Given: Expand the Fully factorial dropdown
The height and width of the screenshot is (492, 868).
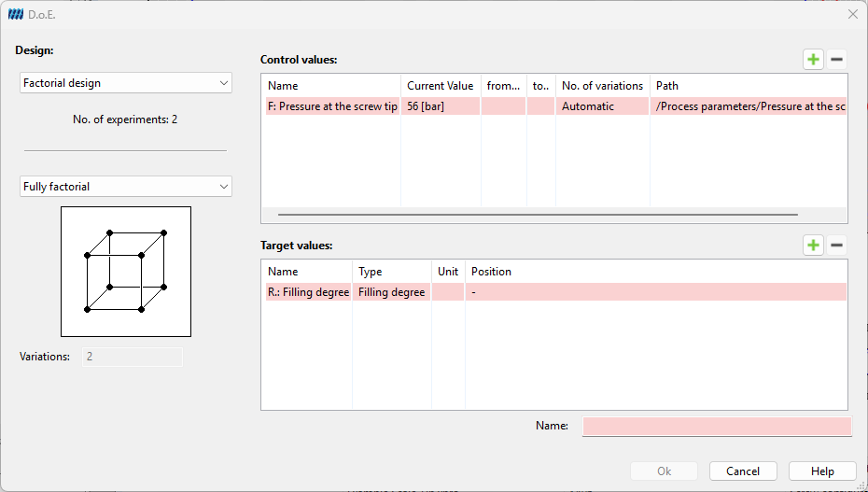Looking at the screenshot, I should pos(126,187).
